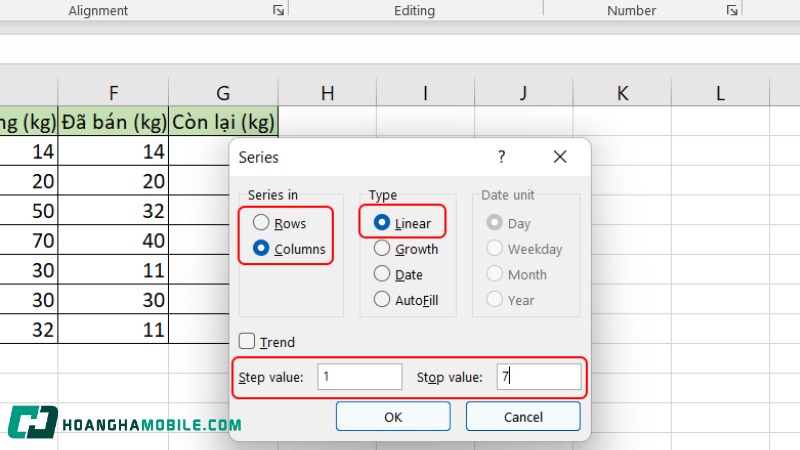Click into the Stop value field
The height and width of the screenshot is (450, 800).
pyautogui.click(x=539, y=377)
